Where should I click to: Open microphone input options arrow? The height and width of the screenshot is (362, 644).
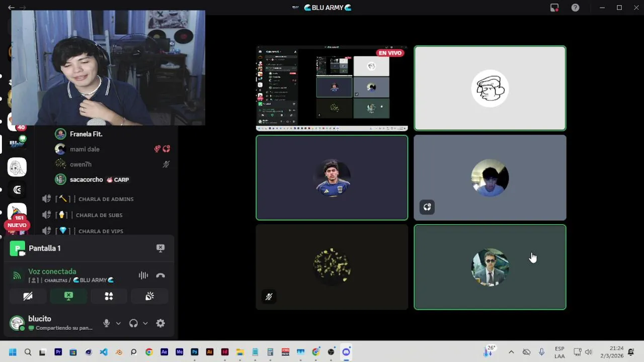[118, 323]
